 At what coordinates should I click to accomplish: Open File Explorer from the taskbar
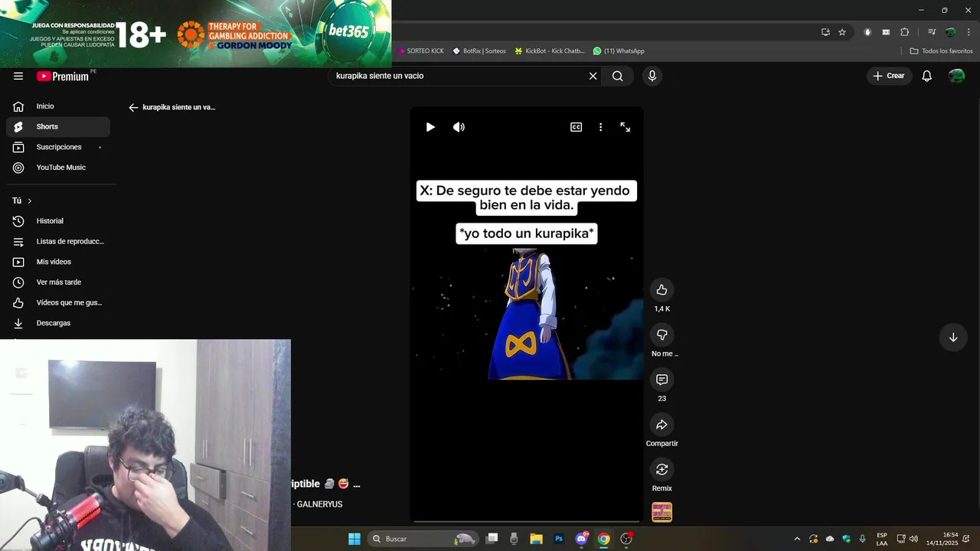point(536,539)
